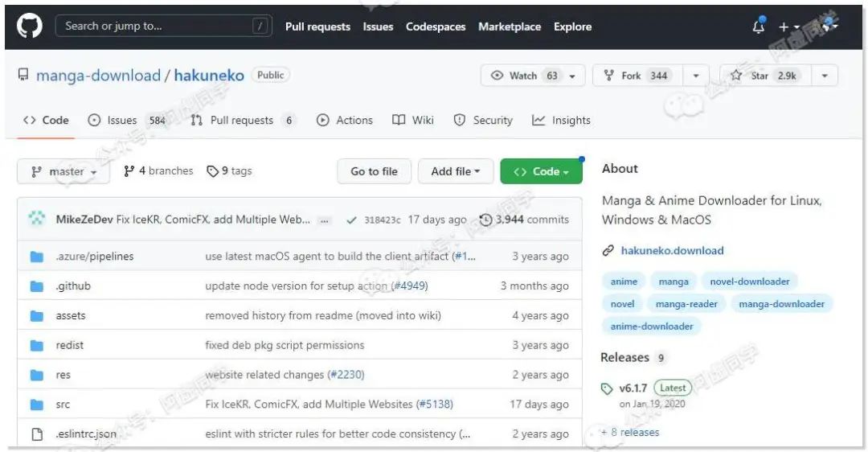The height and width of the screenshot is (452, 868).
Task: Open the green Code dropdown button
Action: (x=541, y=172)
